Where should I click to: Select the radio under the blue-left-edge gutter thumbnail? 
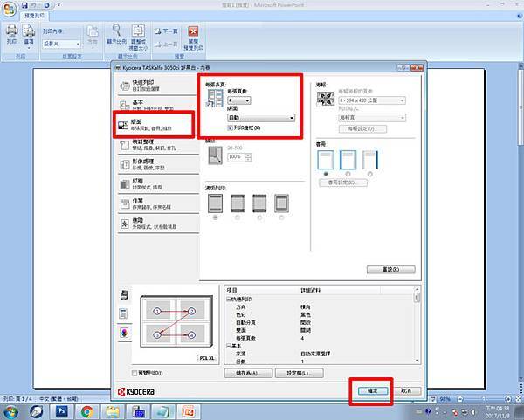348,174
